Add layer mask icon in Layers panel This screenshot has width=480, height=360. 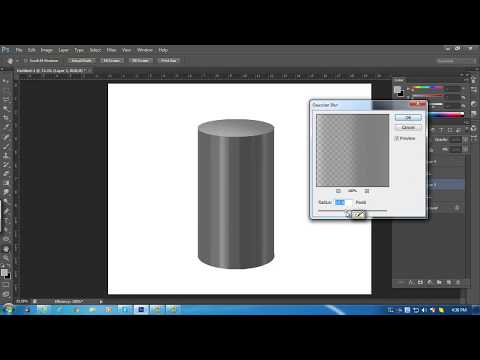coord(420,282)
